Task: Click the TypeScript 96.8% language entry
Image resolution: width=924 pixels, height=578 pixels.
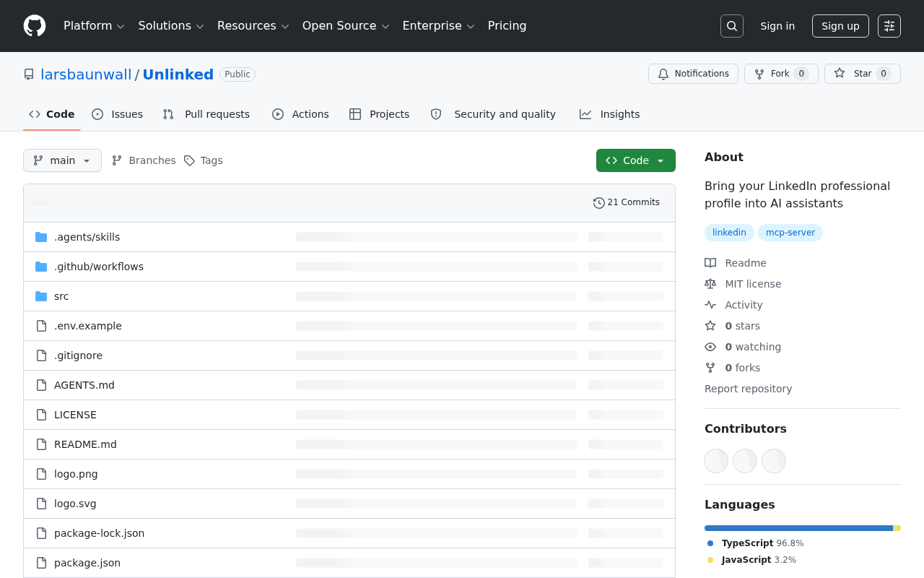Action: coord(755,543)
